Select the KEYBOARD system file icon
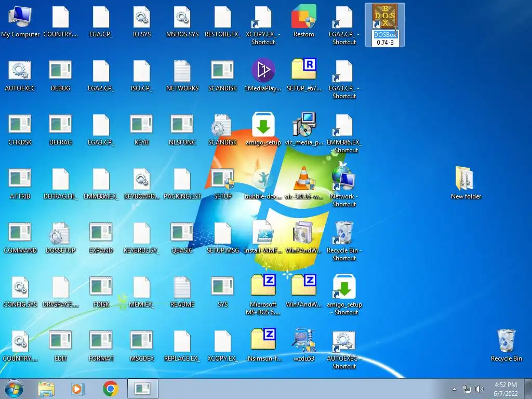 tap(141, 179)
